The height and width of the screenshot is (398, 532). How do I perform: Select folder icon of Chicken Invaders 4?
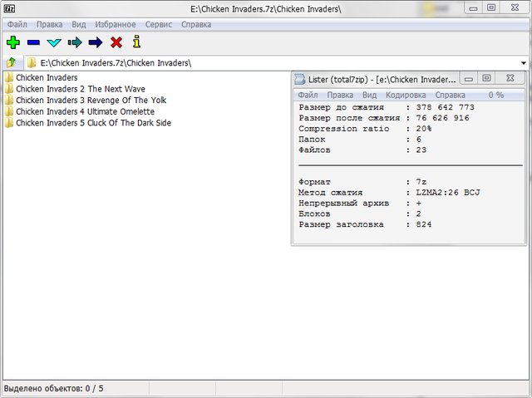pos(9,111)
